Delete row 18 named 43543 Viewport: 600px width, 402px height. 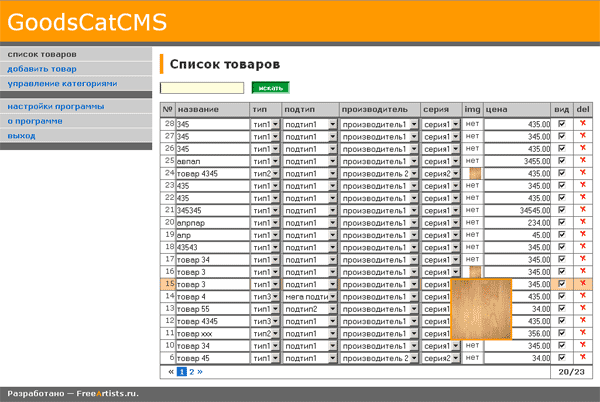tap(583, 247)
